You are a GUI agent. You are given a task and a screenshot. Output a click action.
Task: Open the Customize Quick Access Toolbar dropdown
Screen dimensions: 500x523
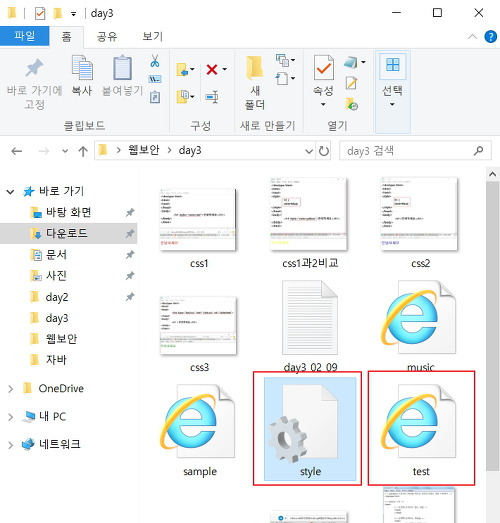(x=73, y=14)
